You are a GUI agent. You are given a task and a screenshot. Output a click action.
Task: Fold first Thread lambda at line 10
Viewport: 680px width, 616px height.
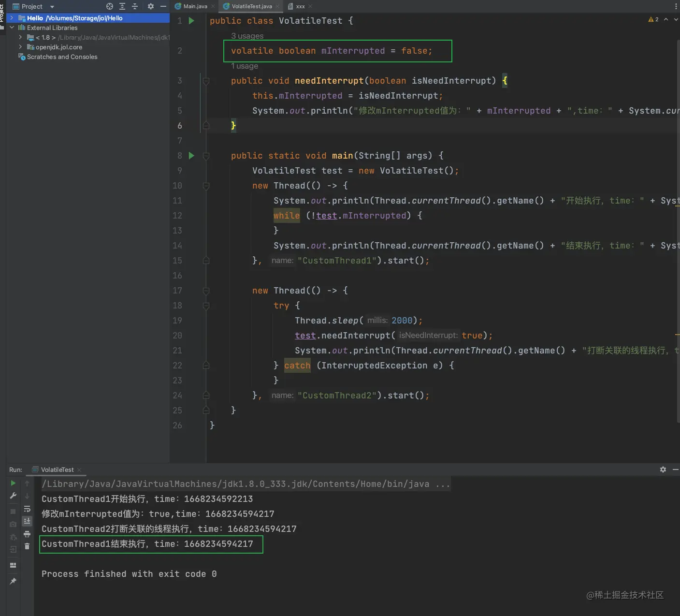[206, 186]
